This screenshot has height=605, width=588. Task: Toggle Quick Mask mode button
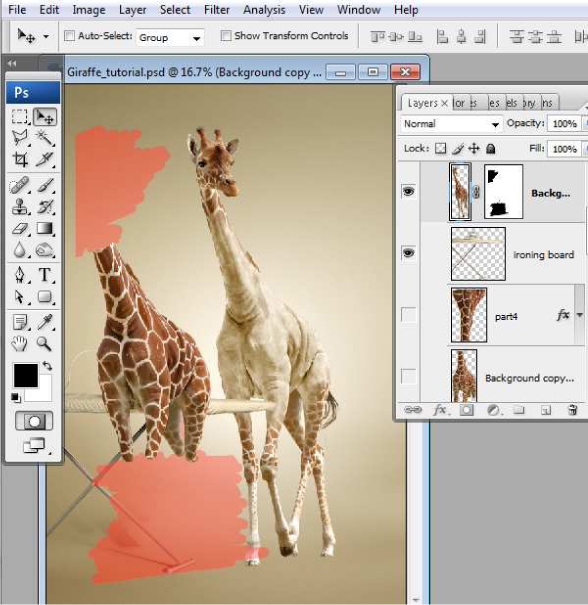[x=34, y=421]
